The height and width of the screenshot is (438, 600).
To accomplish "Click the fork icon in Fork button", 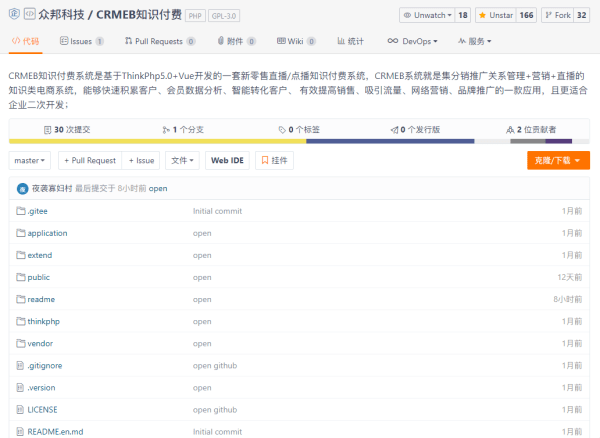I will pos(549,15).
